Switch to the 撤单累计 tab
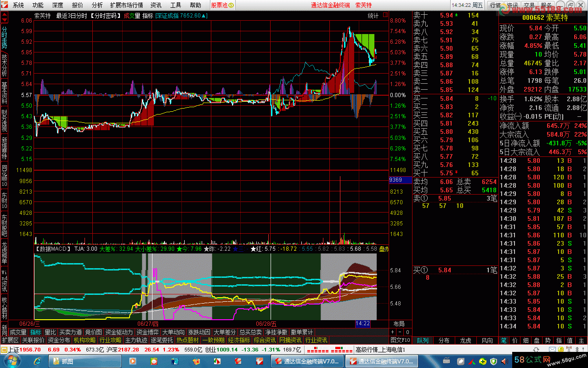 [302, 332]
